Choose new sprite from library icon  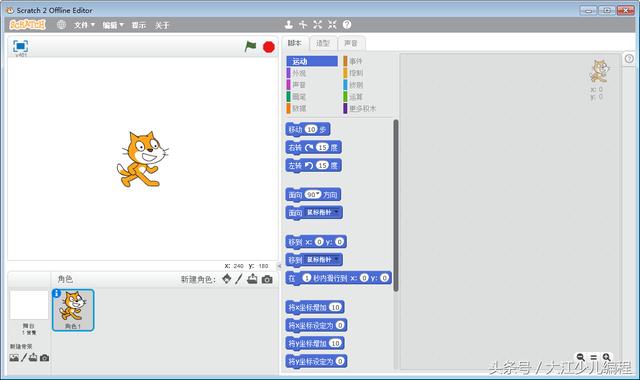227,279
